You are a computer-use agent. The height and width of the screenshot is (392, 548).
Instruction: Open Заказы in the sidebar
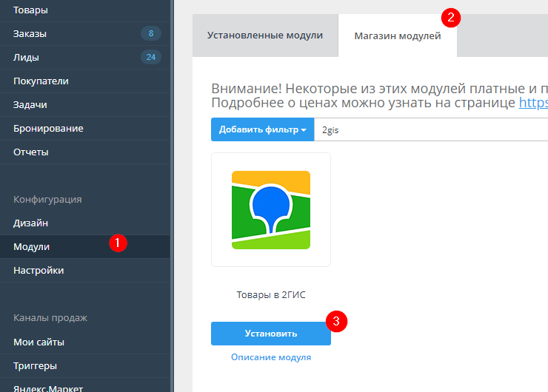tap(30, 33)
